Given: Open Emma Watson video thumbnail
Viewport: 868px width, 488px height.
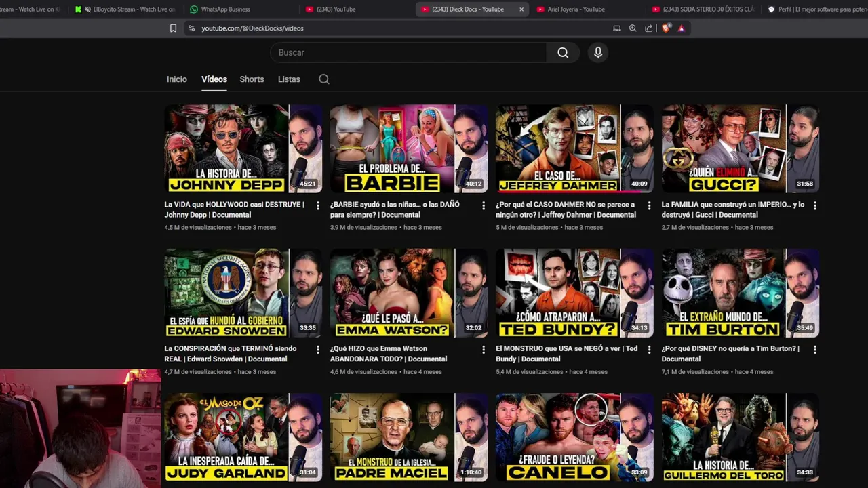Looking at the screenshot, I should [x=409, y=293].
